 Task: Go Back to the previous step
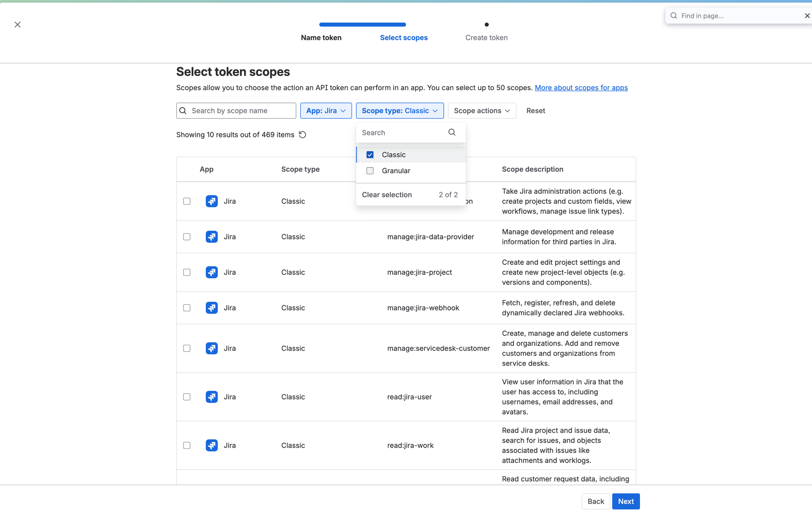(x=596, y=501)
